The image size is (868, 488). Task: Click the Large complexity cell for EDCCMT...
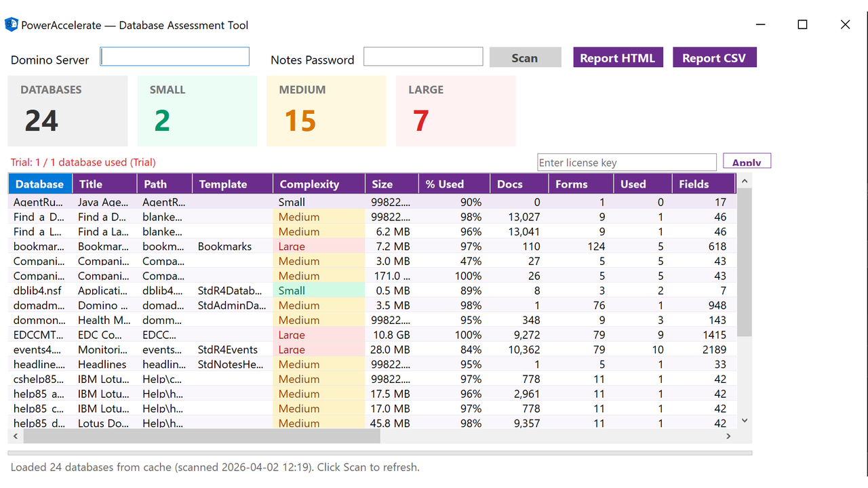[x=319, y=335]
